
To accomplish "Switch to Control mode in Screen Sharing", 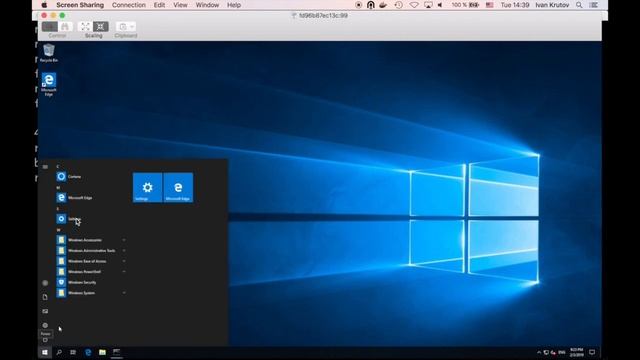I will pos(50,27).
